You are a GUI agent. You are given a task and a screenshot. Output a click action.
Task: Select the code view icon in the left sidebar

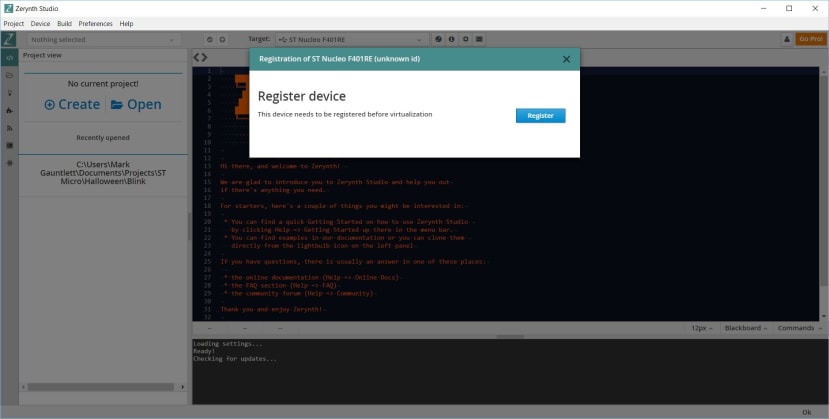(9, 58)
